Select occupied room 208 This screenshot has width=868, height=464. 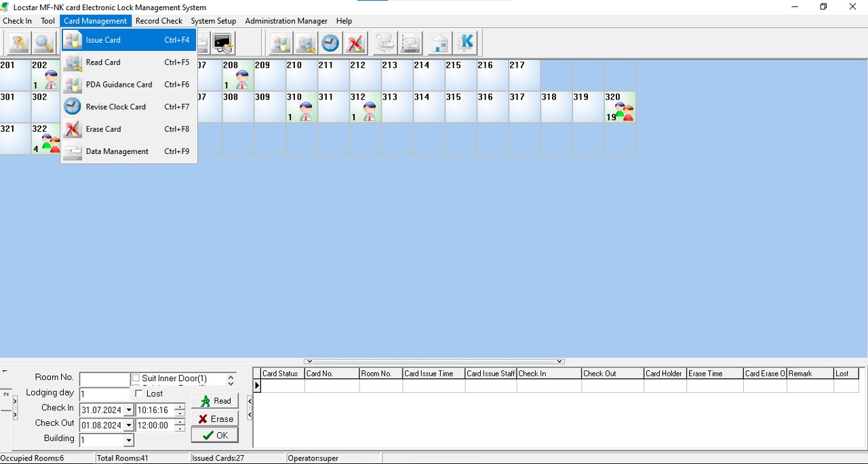(238, 75)
